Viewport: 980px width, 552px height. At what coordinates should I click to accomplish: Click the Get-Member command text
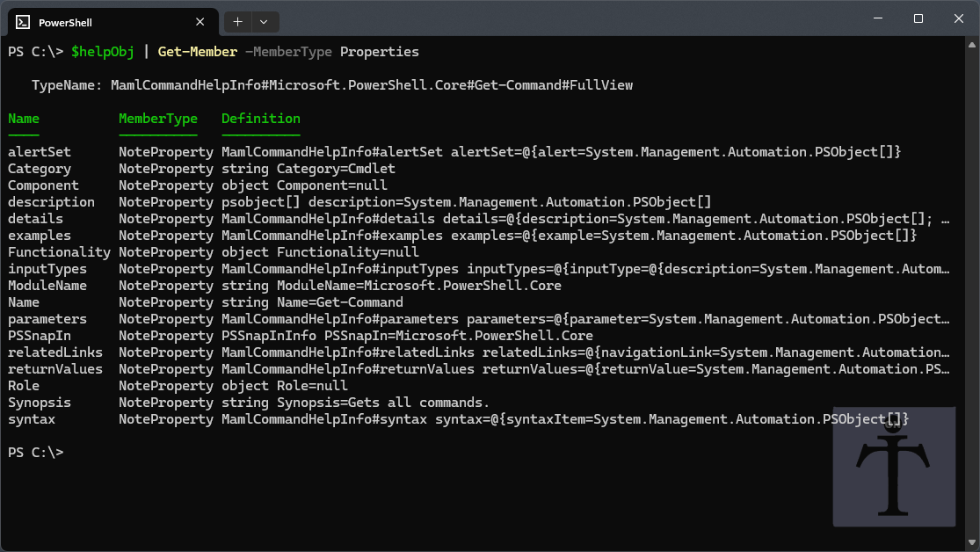coord(197,51)
